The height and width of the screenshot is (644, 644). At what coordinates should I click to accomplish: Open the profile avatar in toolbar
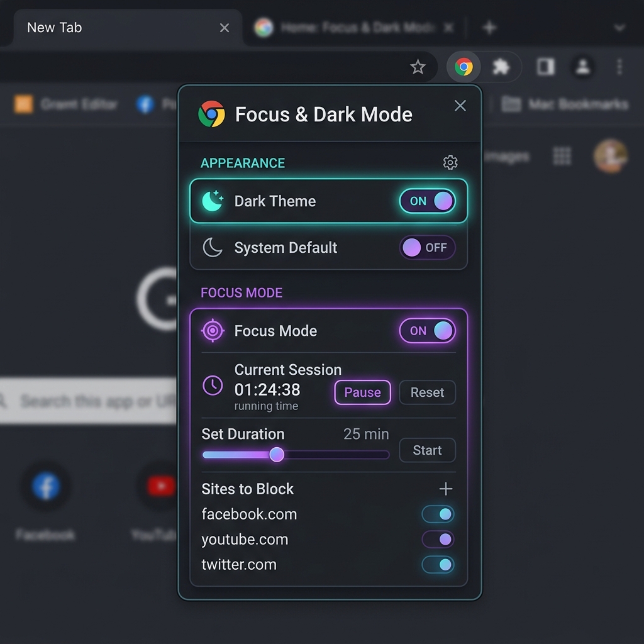(583, 67)
